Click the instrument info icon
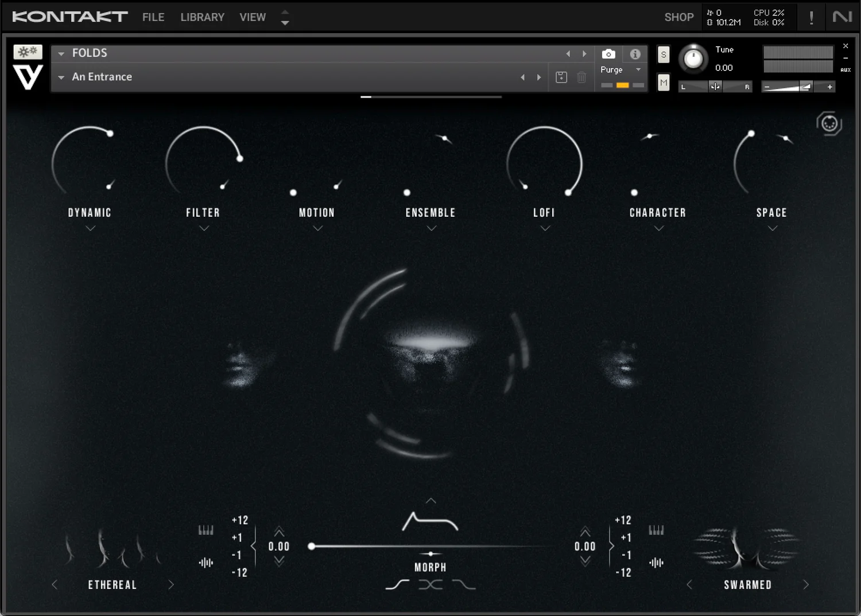The width and height of the screenshot is (861, 616). 635,54
